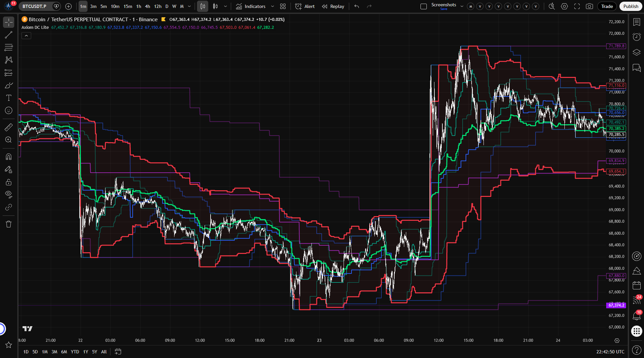
Task: Activate the Magnet mode tool
Action: click(9, 156)
